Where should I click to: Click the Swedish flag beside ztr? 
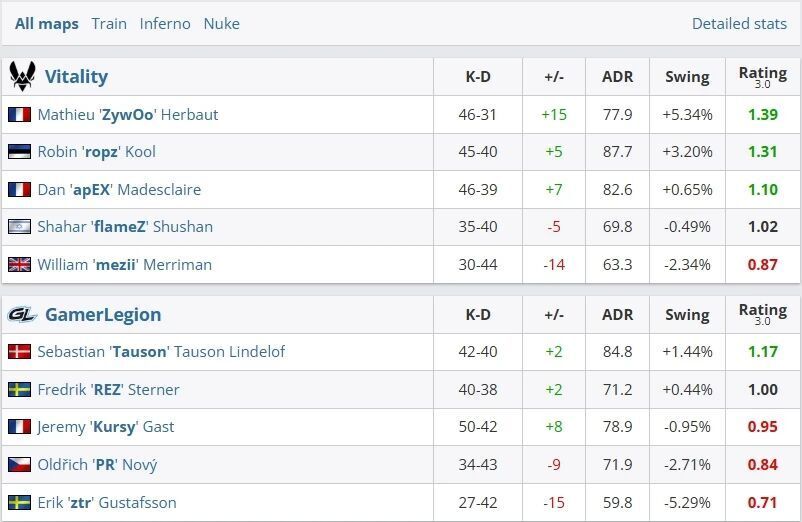[x=19, y=502]
